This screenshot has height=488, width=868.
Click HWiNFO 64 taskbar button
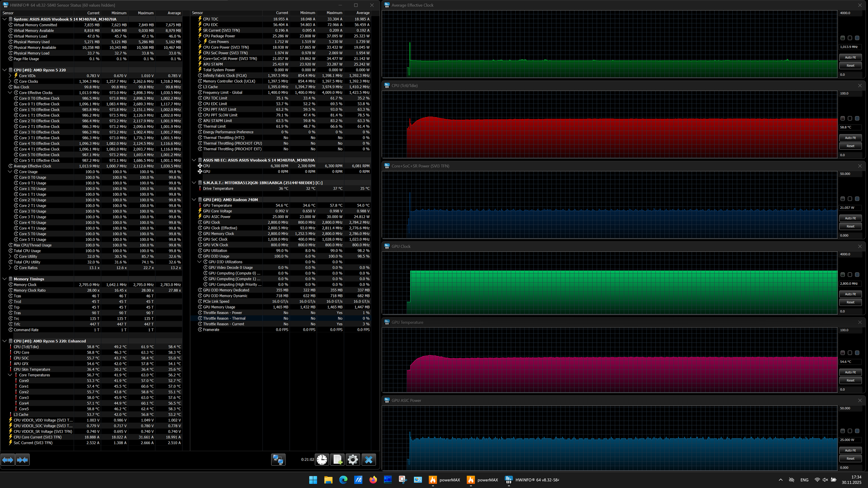pos(532,480)
